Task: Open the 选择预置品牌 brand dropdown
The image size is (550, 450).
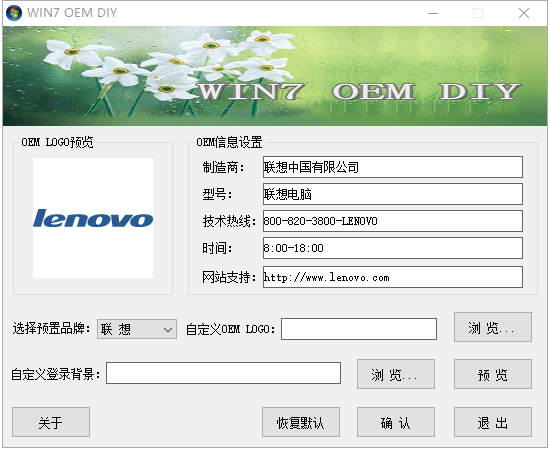Action: coord(137,329)
